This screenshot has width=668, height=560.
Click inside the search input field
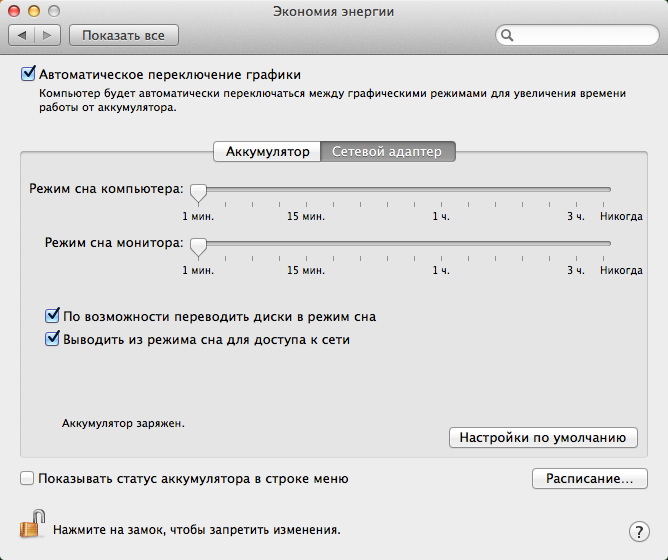[x=580, y=36]
